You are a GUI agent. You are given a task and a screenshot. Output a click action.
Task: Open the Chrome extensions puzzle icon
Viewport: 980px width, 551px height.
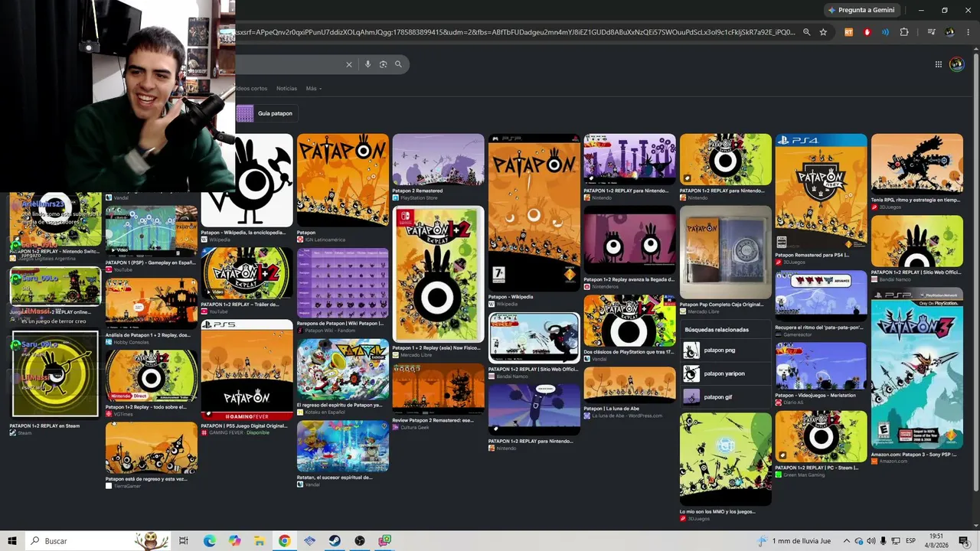[904, 32]
